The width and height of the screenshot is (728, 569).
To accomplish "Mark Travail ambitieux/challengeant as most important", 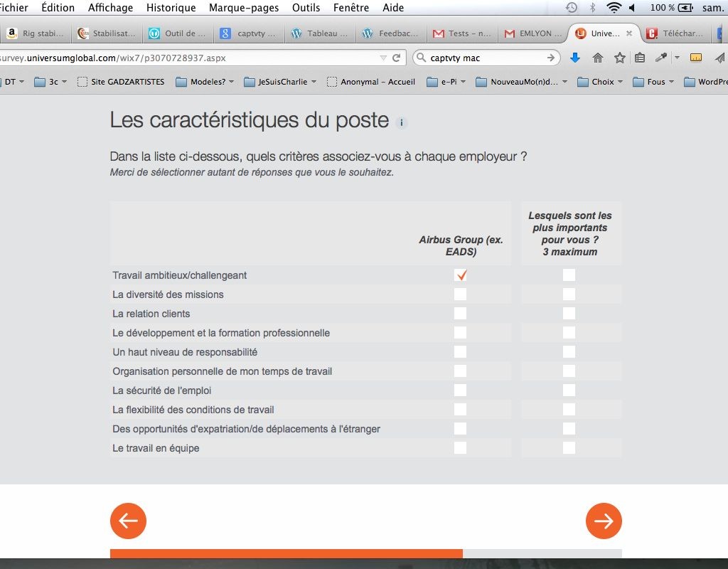I will (x=569, y=275).
